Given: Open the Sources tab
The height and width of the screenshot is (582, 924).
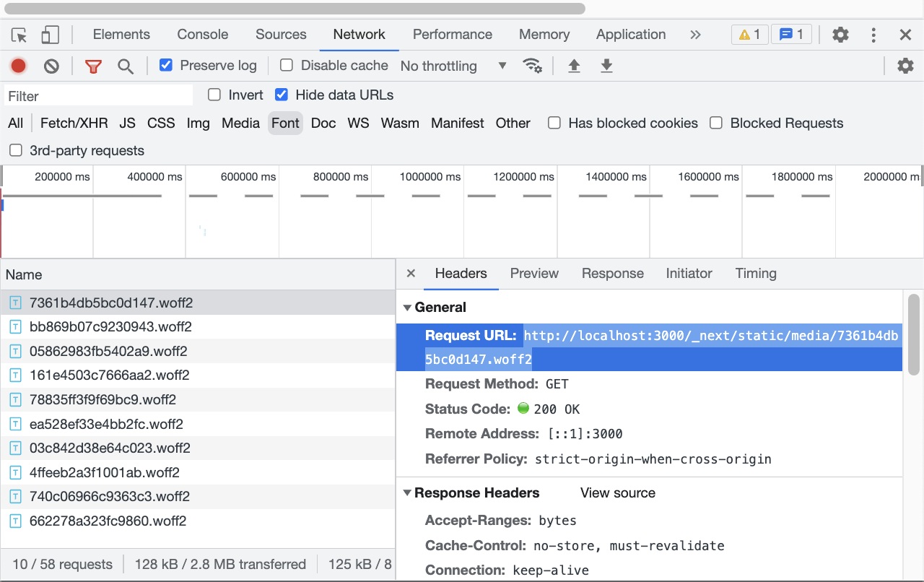Looking at the screenshot, I should click(281, 34).
